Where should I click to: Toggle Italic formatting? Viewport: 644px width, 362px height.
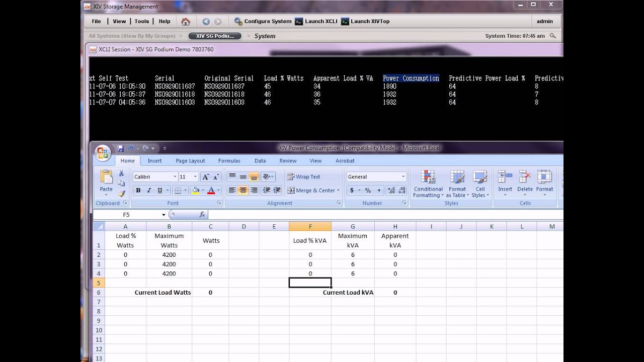point(149,191)
